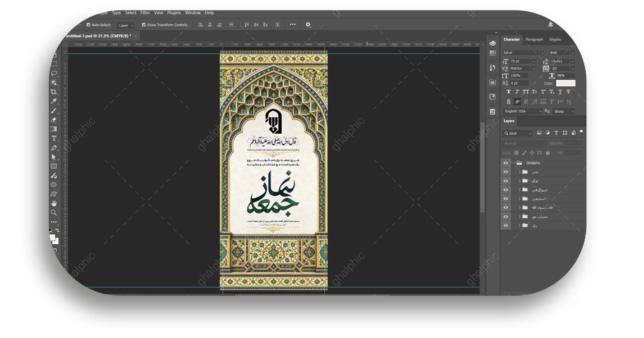Hide the اسلیمی group visibility eye

(505, 199)
